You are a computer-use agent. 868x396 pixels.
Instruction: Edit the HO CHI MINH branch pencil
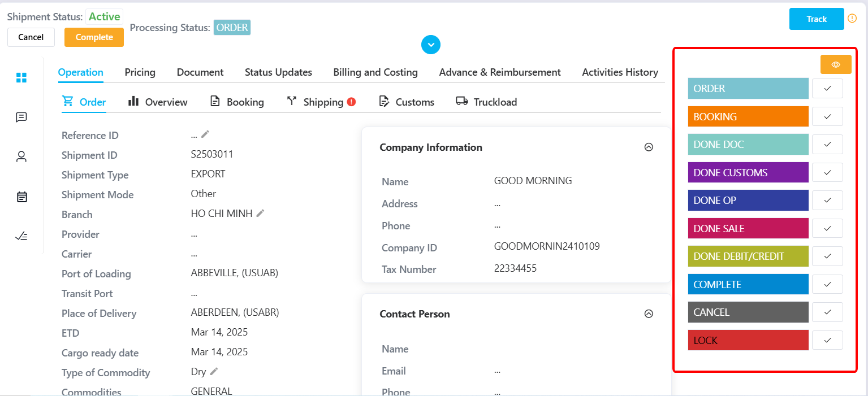pyautogui.click(x=260, y=213)
